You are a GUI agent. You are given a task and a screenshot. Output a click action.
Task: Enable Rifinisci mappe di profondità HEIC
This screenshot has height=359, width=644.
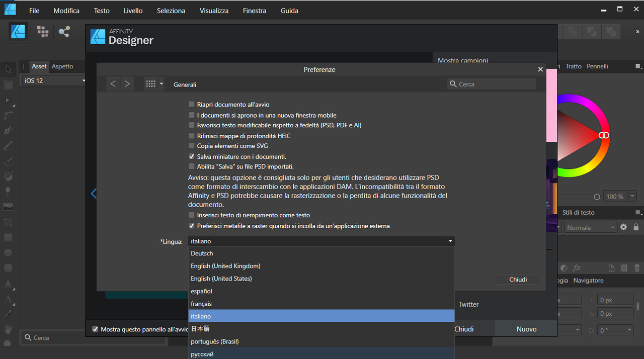[191, 136]
